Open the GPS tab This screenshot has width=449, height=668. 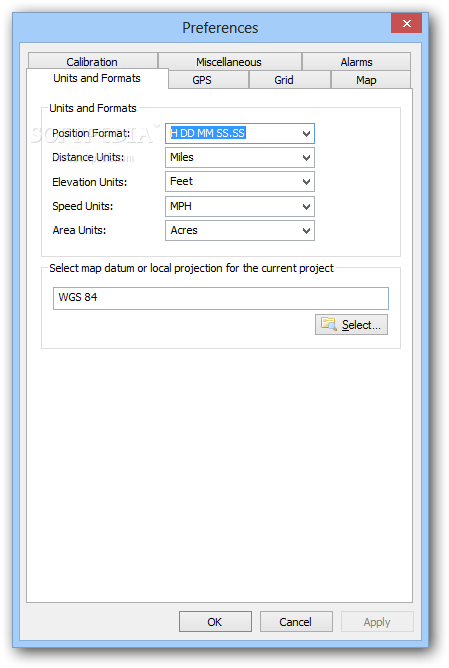[208, 80]
